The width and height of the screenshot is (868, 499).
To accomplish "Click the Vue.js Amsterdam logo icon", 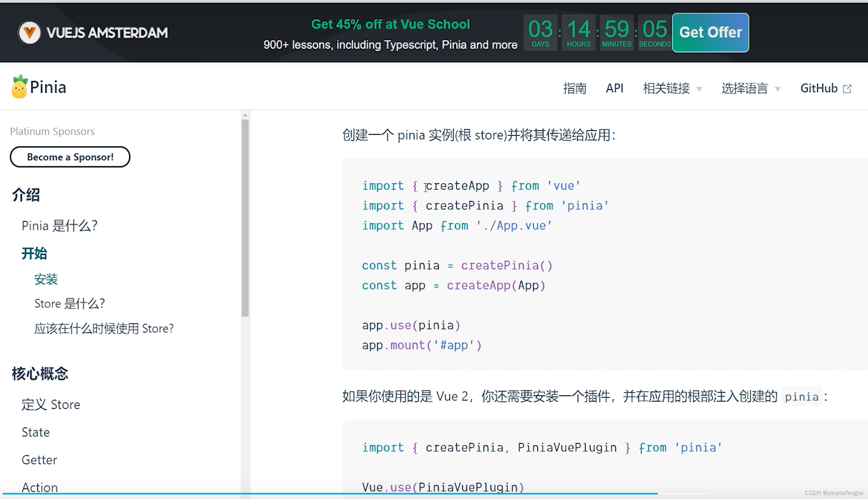I will coord(29,32).
